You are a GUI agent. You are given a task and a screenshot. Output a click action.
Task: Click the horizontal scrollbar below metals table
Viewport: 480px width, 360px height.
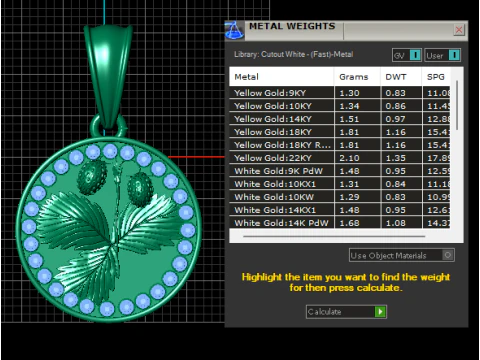pyautogui.click(x=334, y=236)
